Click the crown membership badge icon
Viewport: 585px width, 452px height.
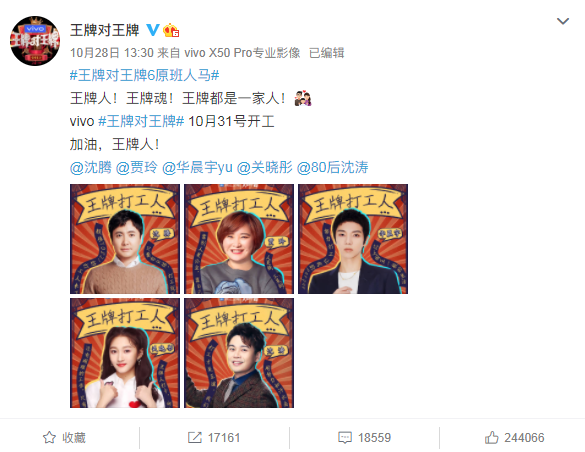(x=171, y=30)
